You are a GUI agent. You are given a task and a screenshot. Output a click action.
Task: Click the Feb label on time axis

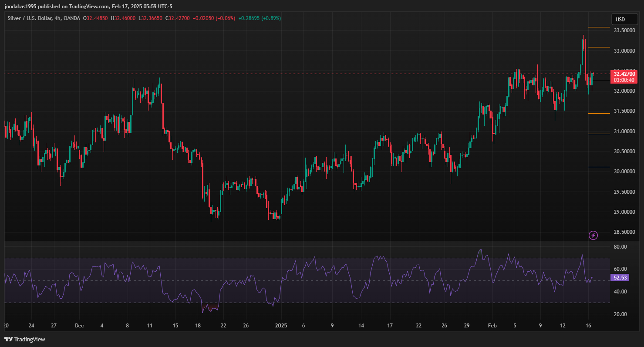click(x=492, y=326)
